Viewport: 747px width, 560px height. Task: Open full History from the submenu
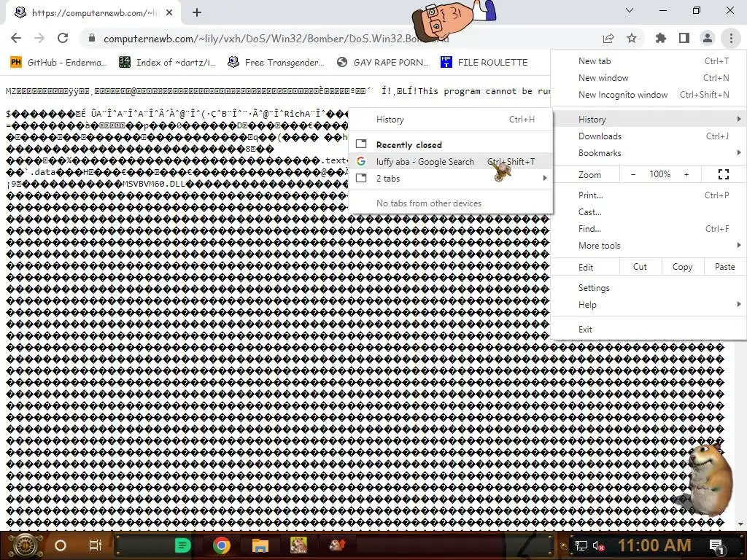[451, 120]
